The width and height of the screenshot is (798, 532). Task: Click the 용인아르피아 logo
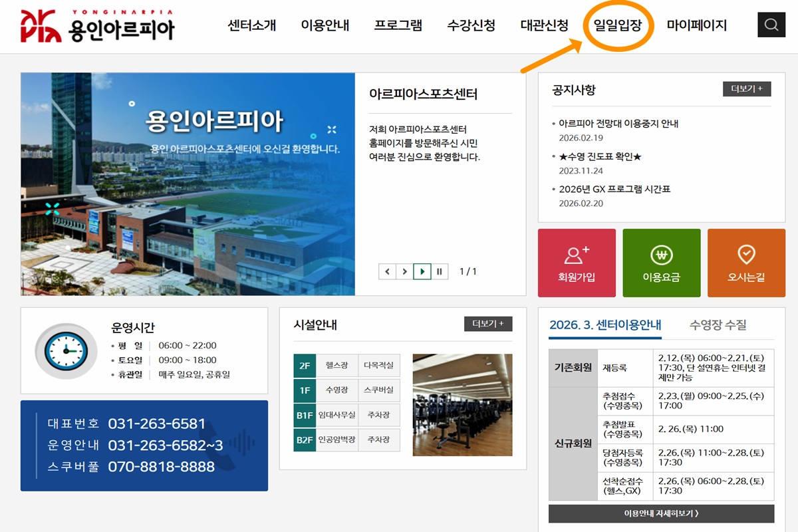(98, 27)
